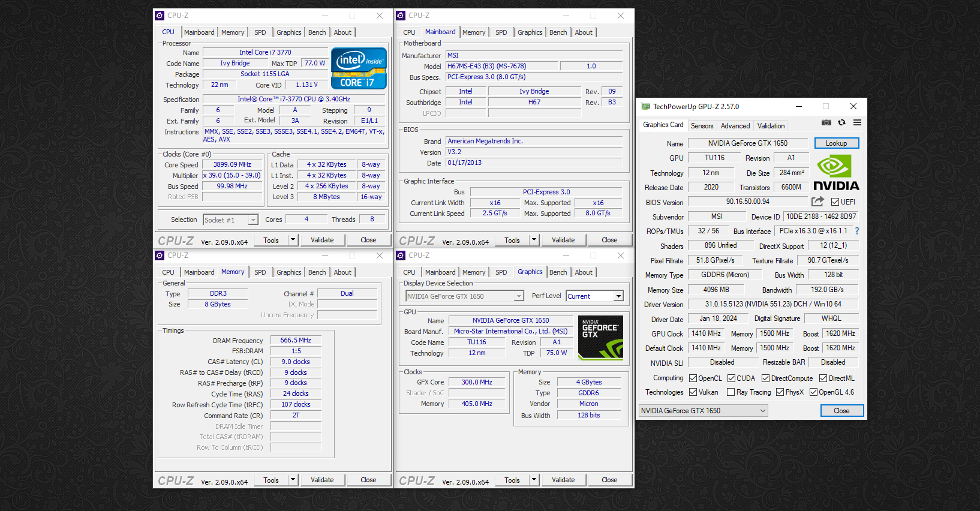Click Tools button in CPU-Z memory timings window
The width and height of the screenshot is (980, 511).
(x=271, y=480)
